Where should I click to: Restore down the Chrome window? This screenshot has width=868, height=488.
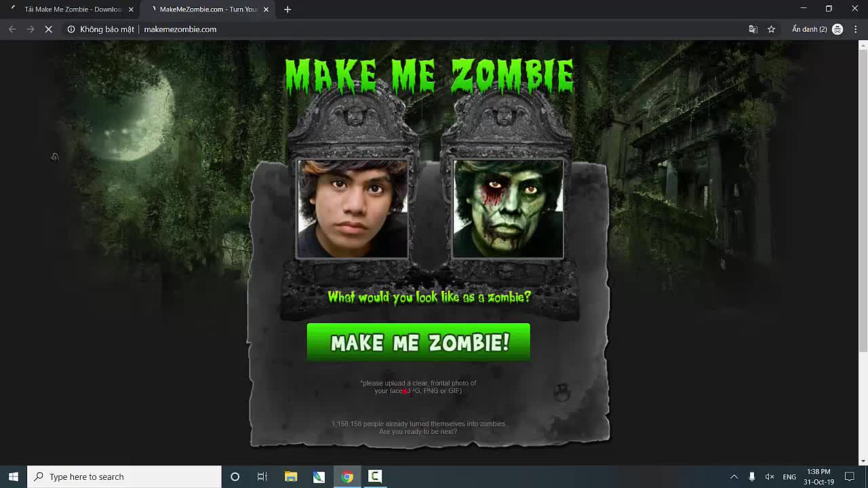pos(829,9)
